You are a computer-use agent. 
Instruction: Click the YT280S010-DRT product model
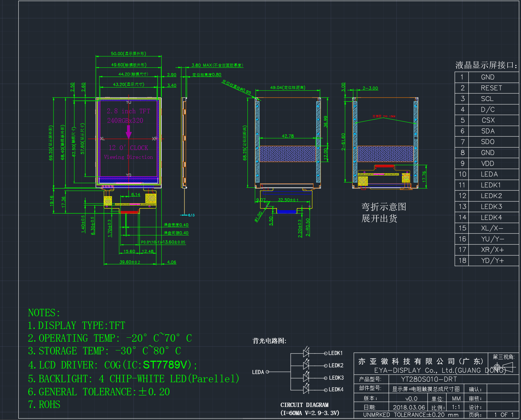tap(429, 379)
